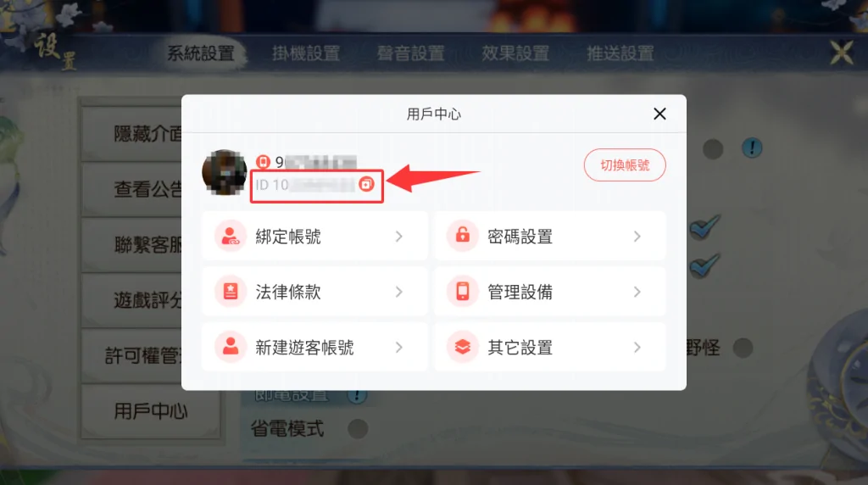Click the 密碼設置 lock icon
This screenshot has height=485, width=868.
(462, 237)
